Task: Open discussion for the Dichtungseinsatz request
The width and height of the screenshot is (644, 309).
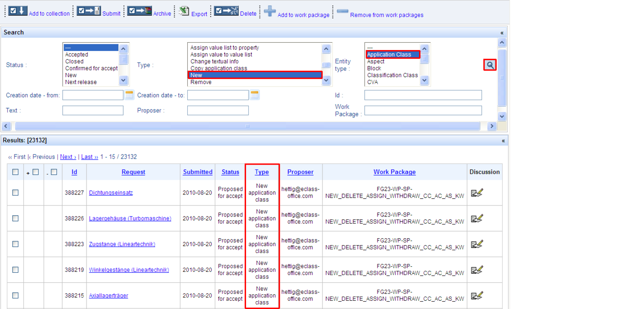Action: [477, 193]
